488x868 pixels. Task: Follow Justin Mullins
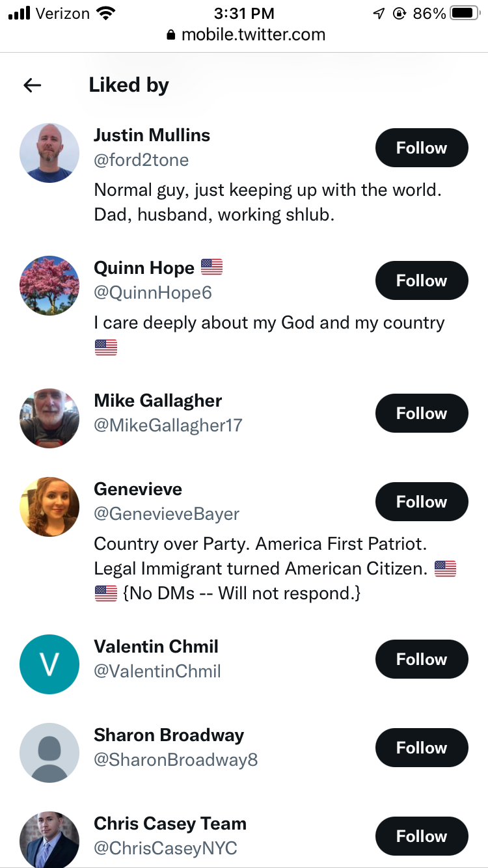pyautogui.click(x=422, y=148)
